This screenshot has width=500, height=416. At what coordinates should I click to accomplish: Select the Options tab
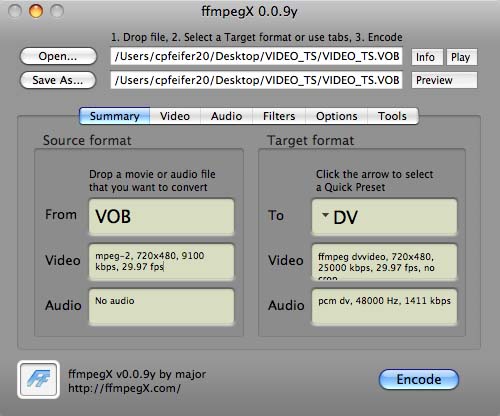click(x=337, y=116)
